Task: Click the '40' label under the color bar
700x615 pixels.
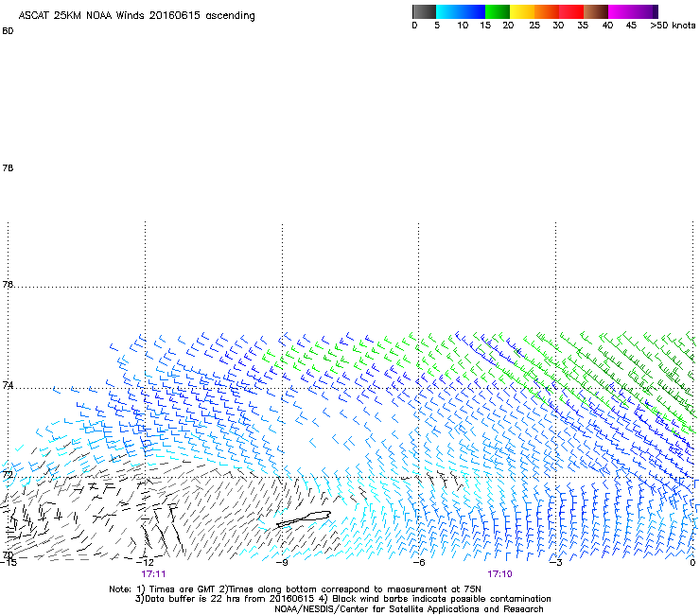Action: 607,26
